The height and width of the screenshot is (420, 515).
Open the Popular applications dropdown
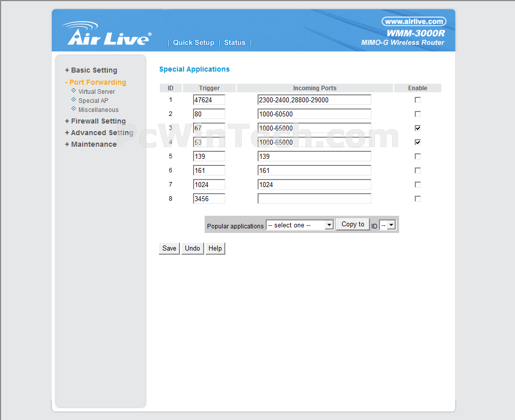300,225
